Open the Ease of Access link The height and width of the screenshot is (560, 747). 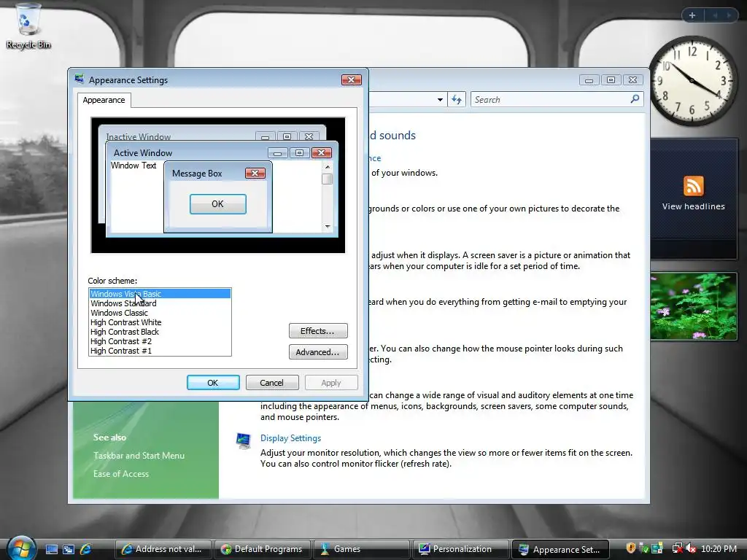click(x=121, y=474)
